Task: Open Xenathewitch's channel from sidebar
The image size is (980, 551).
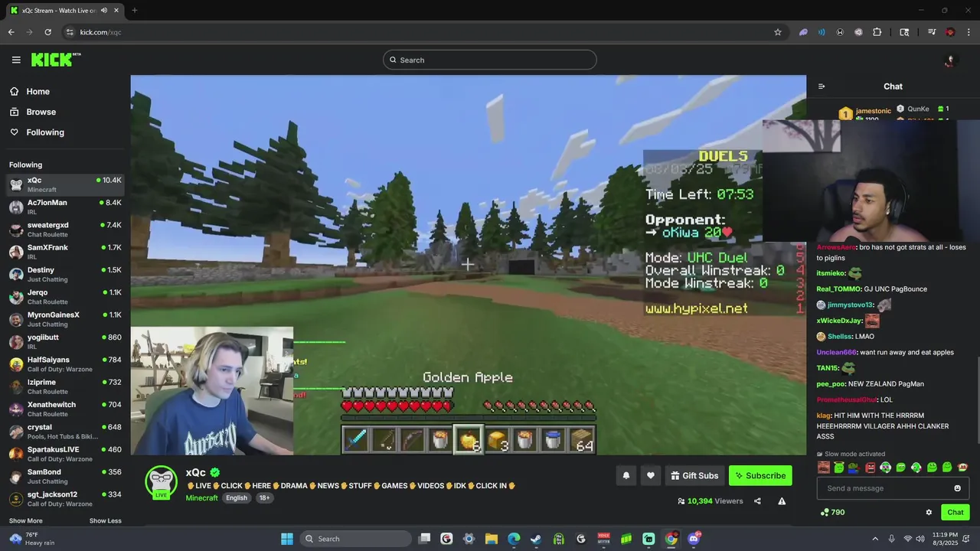Action: coord(65,409)
